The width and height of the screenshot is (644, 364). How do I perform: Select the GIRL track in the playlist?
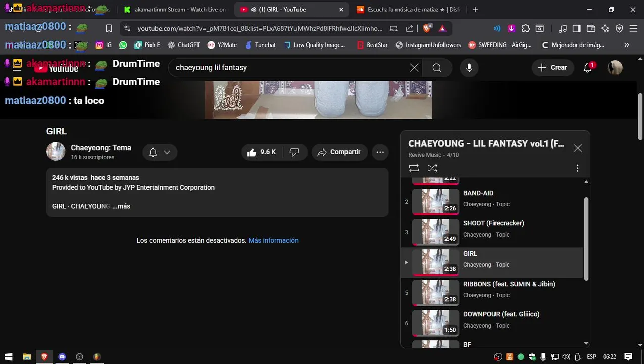pos(492,262)
